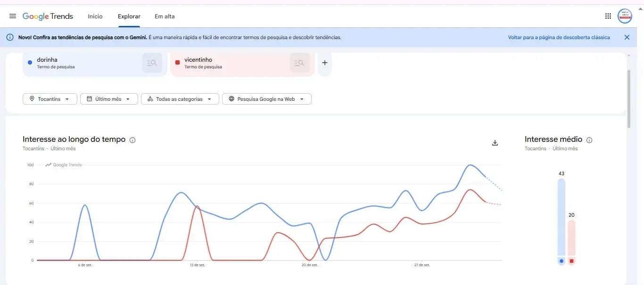Add a comparison term with the plus button
This screenshot has height=285, width=644.
click(325, 63)
